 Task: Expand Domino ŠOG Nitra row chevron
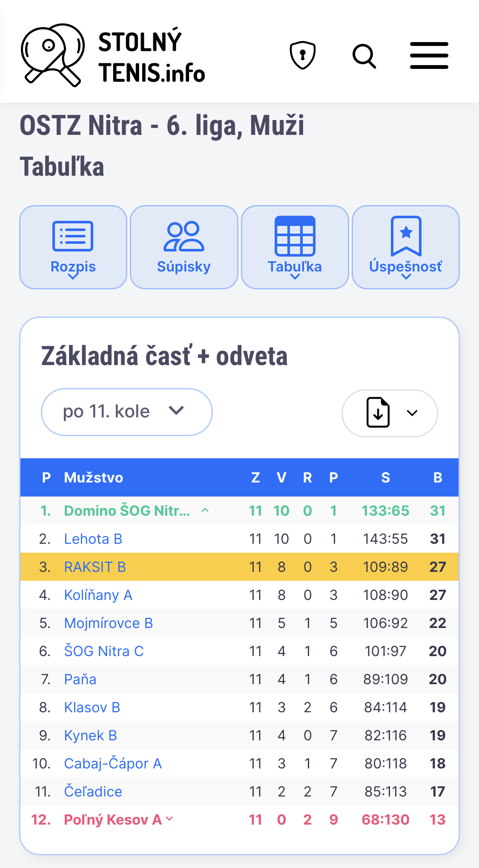click(205, 510)
